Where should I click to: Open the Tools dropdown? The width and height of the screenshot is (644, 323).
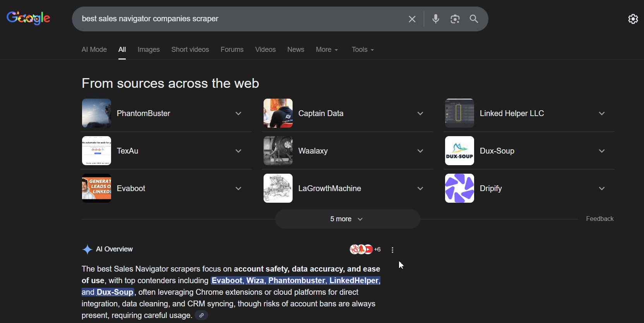click(363, 50)
